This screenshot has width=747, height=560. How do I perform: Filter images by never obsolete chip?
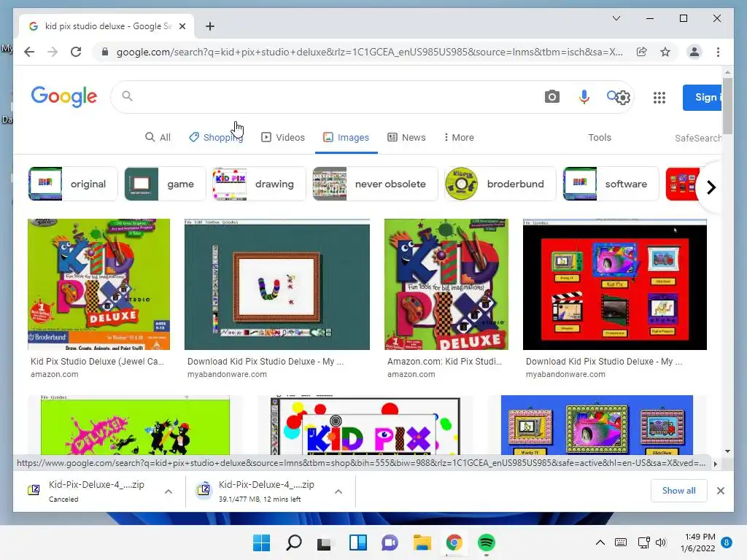pyautogui.click(x=375, y=184)
